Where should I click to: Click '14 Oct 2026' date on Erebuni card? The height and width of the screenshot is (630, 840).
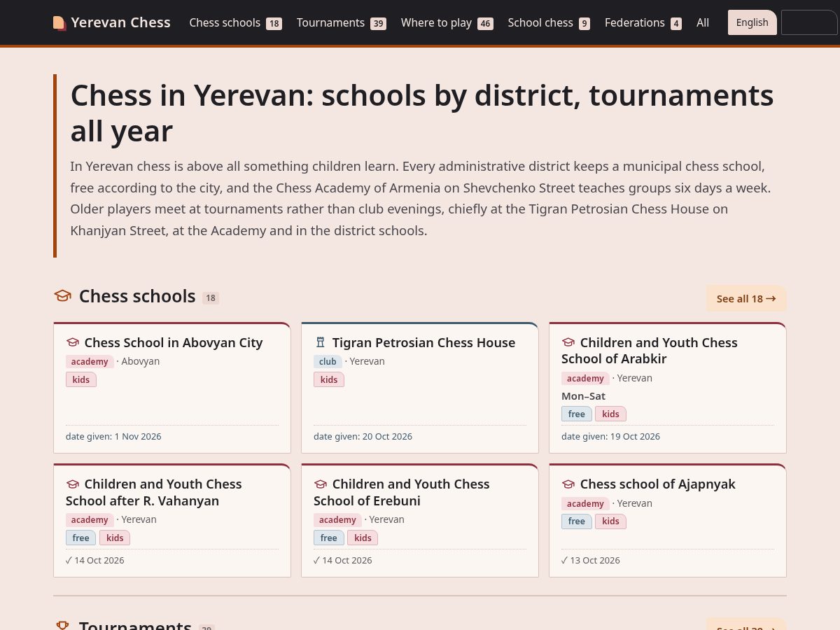pos(343,560)
